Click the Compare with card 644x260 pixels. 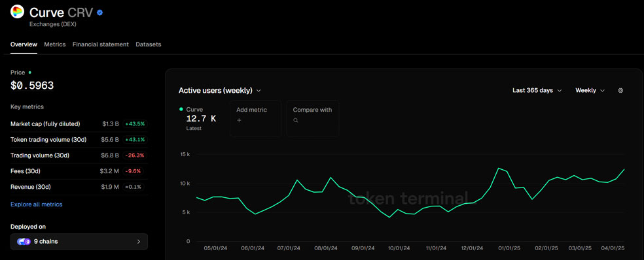(313, 118)
